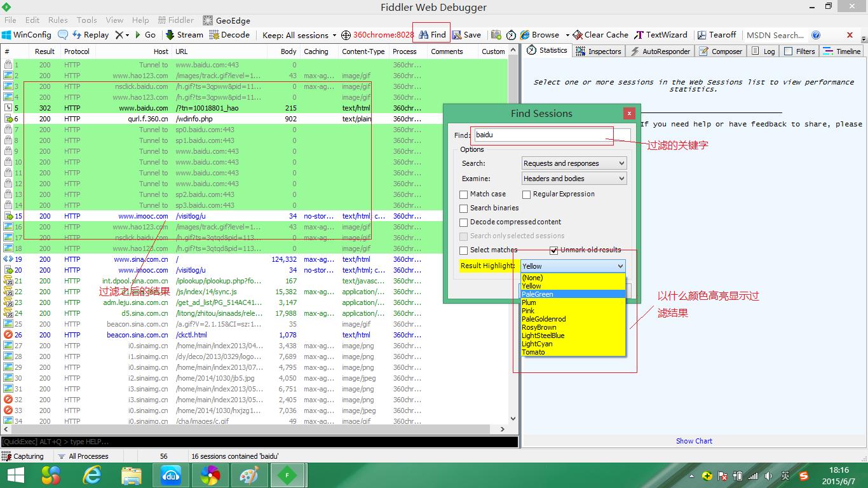Viewport: 868px width, 488px height.
Task: Click the Show Chart link
Action: pos(694,441)
